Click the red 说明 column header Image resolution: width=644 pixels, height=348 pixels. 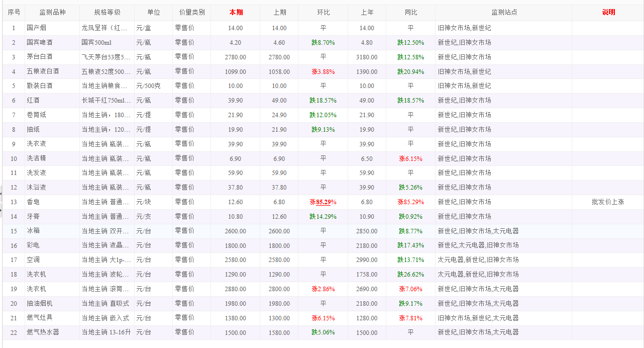[608, 13]
